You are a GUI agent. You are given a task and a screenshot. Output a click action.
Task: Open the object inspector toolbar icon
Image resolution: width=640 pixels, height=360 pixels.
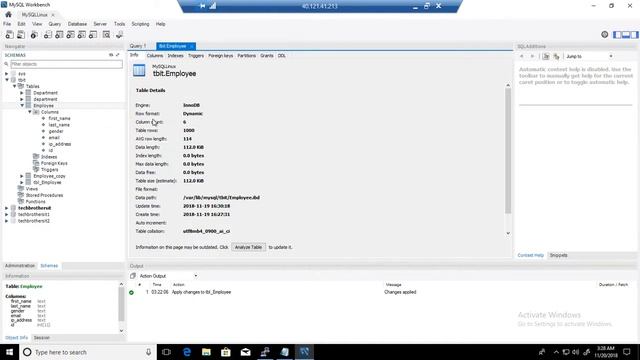(x=34, y=35)
